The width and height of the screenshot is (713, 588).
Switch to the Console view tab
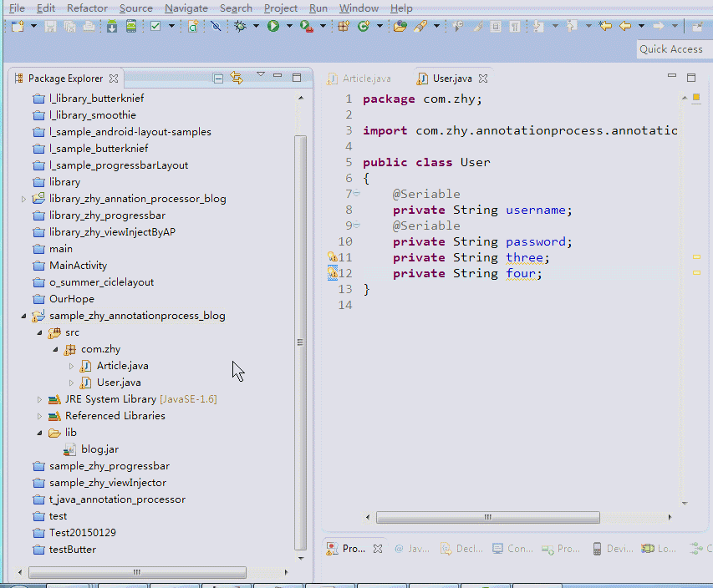pos(513,549)
